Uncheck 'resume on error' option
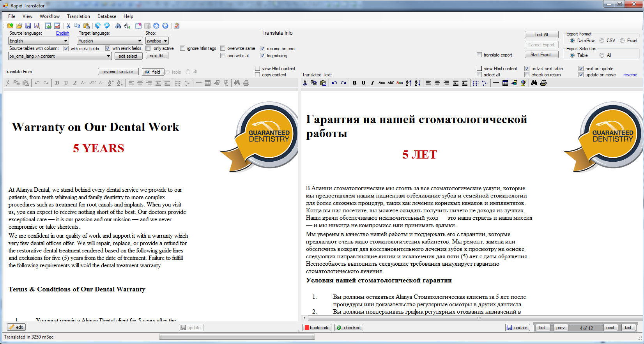644x344 pixels. pyautogui.click(x=263, y=49)
